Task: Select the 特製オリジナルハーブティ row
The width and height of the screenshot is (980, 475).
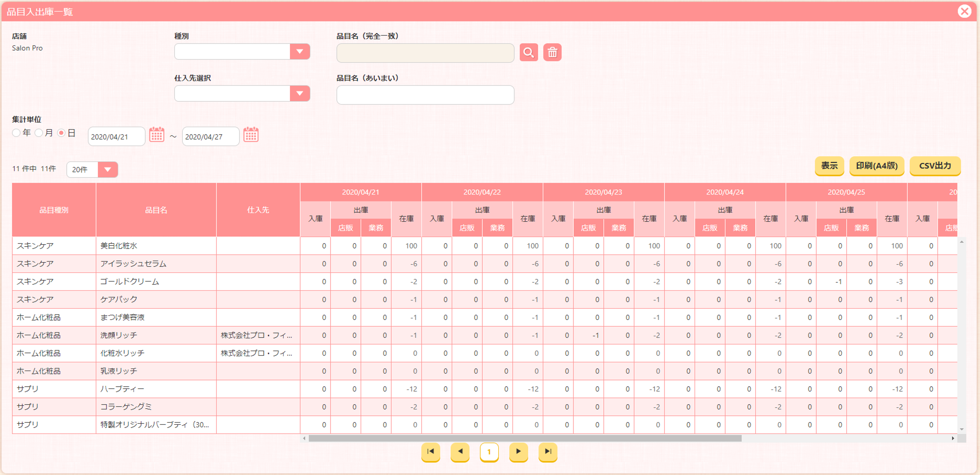Action: (x=485, y=425)
